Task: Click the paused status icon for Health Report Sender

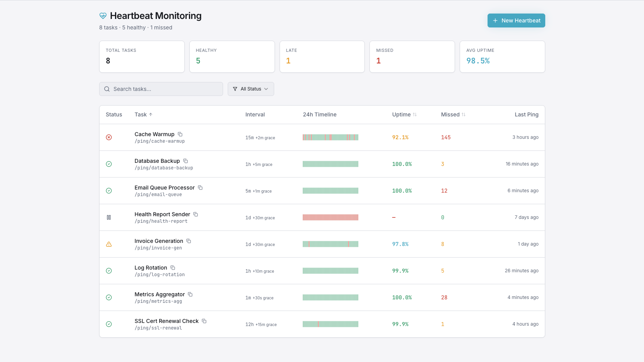Action: 109,217
